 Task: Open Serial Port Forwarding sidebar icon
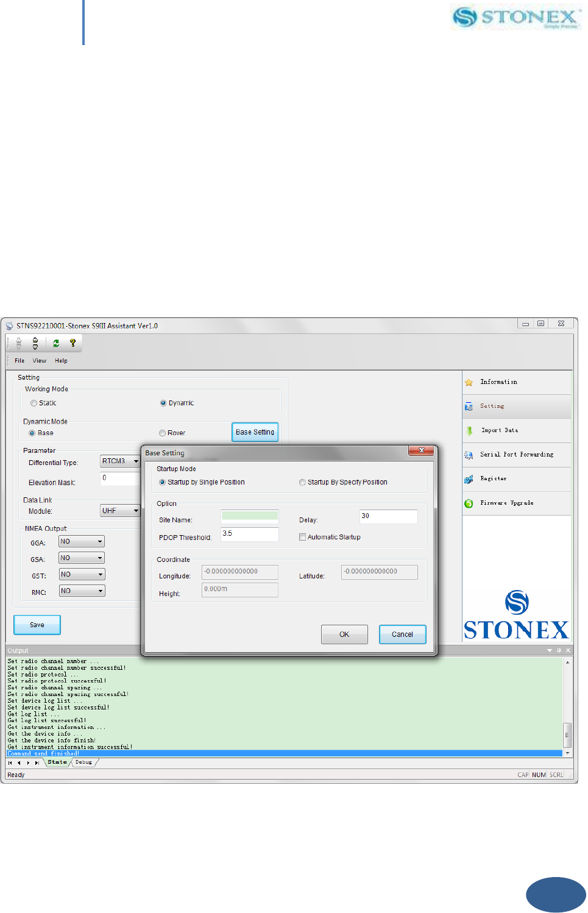pyautogui.click(x=469, y=455)
